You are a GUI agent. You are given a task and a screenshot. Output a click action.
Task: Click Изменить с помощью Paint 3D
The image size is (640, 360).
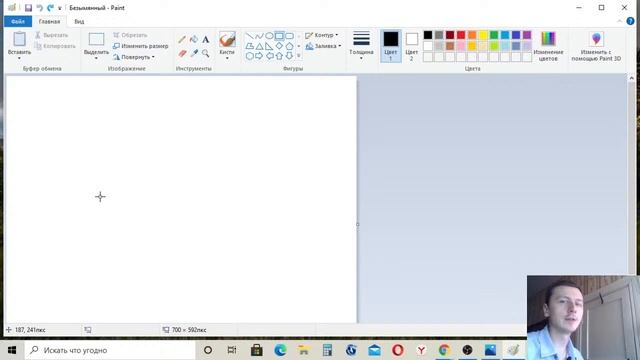(x=596, y=46)
